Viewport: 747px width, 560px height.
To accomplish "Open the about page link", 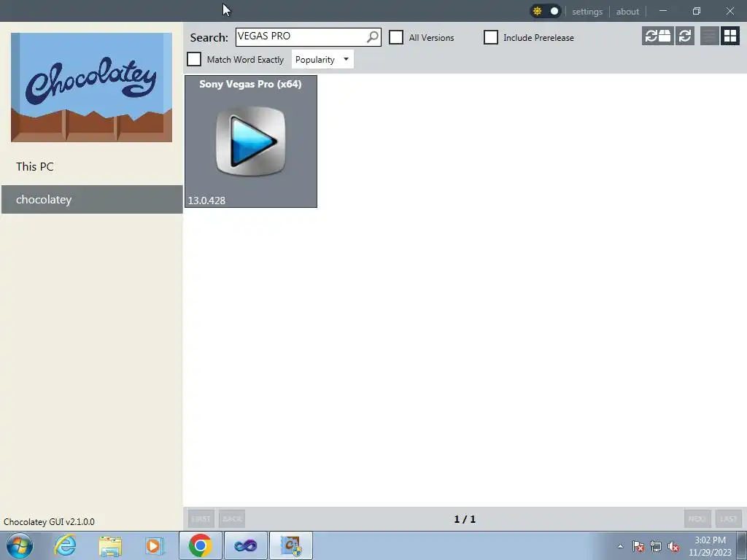I will tap(627, 12).
